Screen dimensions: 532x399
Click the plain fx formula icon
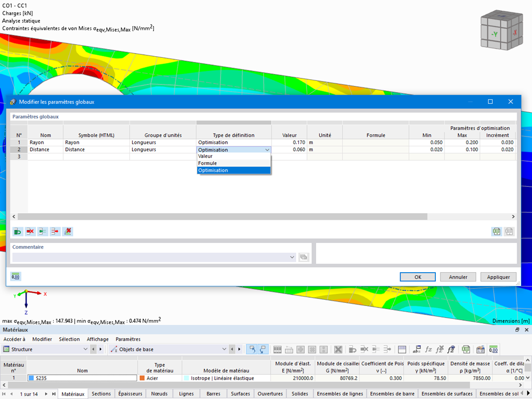point(428,349)
